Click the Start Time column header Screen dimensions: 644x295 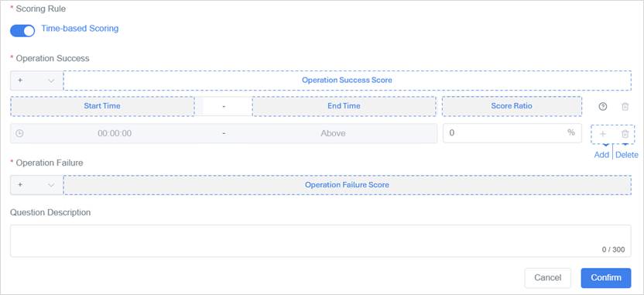coord(102,106)
